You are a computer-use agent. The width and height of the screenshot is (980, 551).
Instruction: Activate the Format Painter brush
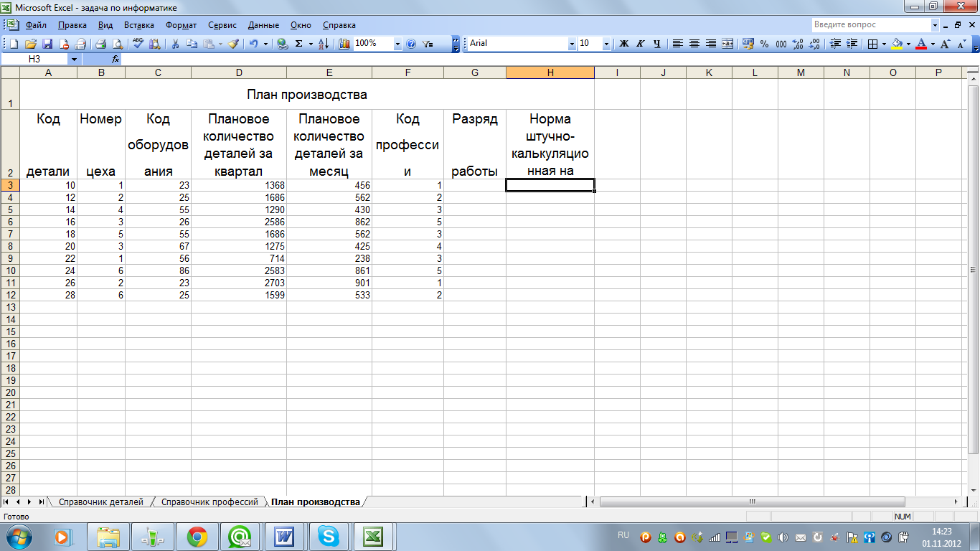click(x=233, y=44)
